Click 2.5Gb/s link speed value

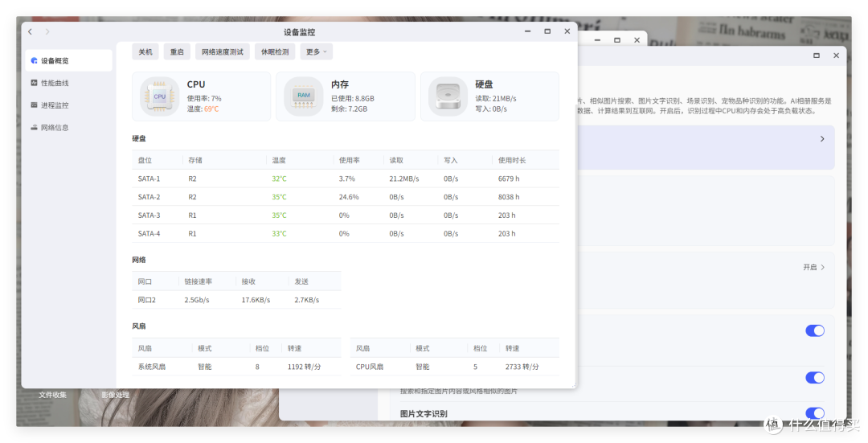197,300
